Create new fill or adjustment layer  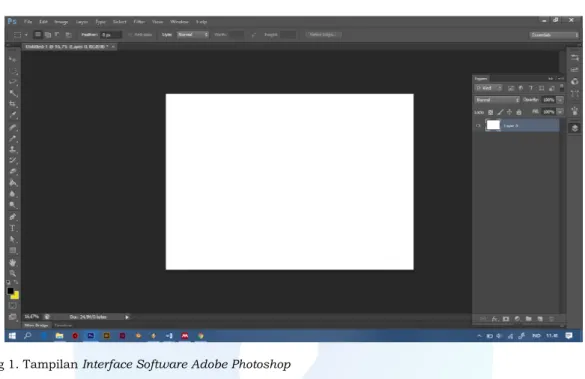click(517, 319)
